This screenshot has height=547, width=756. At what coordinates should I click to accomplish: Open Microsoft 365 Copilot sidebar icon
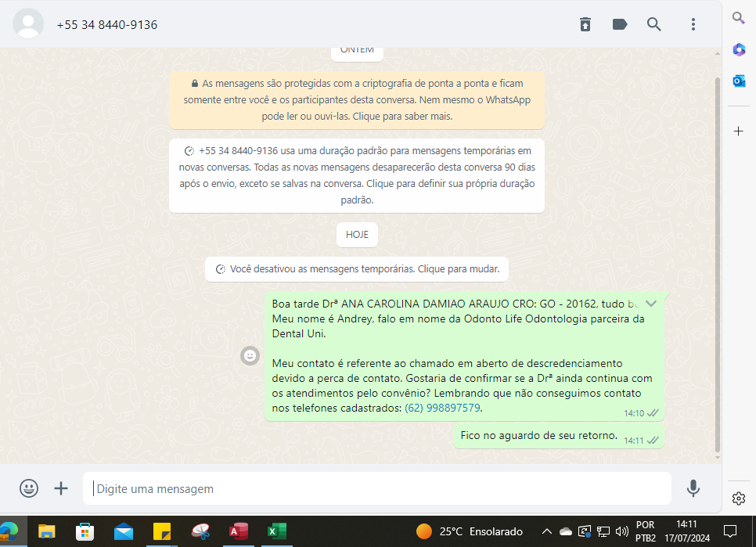coord(739,49)
